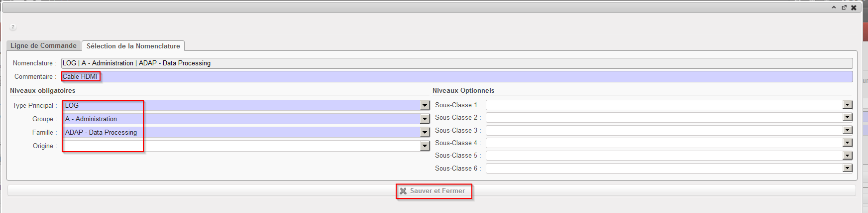Open the Sous-Classe 5 dropdown arrow
The width and height of the screenshot is (868, 213).
point(847,155)
